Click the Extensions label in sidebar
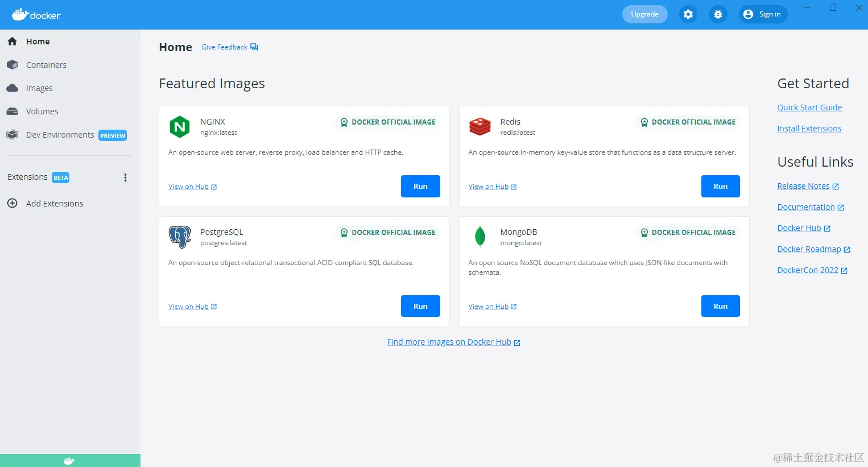 click(x=27, y=177)
